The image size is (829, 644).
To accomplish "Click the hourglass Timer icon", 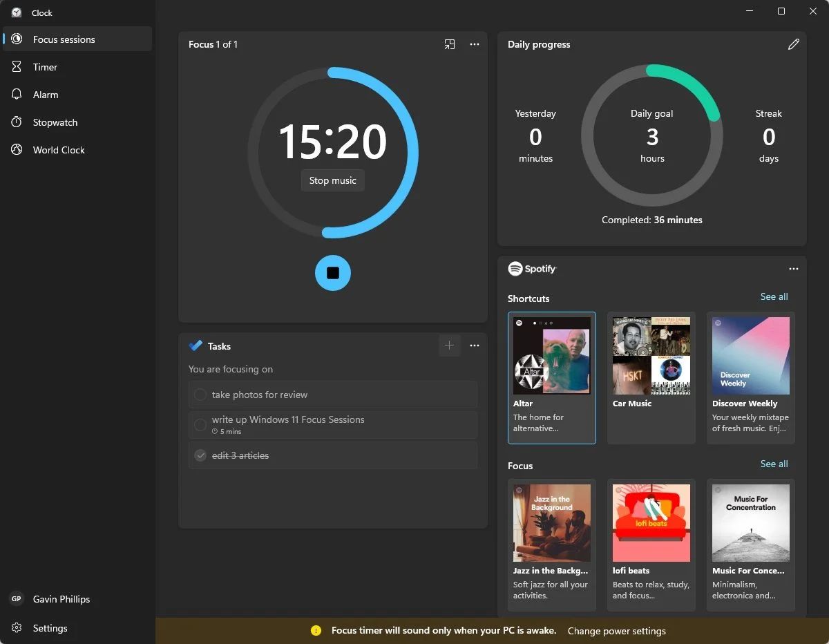I will (17, 67).
